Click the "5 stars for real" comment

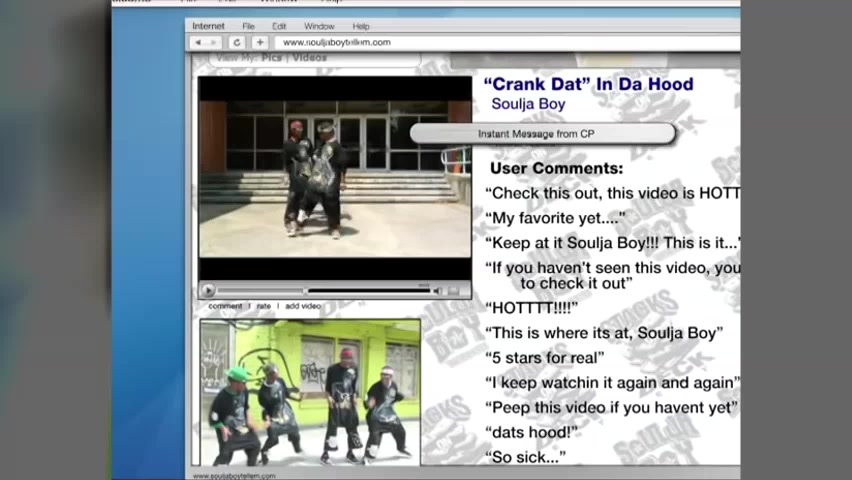(x=544, y=358)
